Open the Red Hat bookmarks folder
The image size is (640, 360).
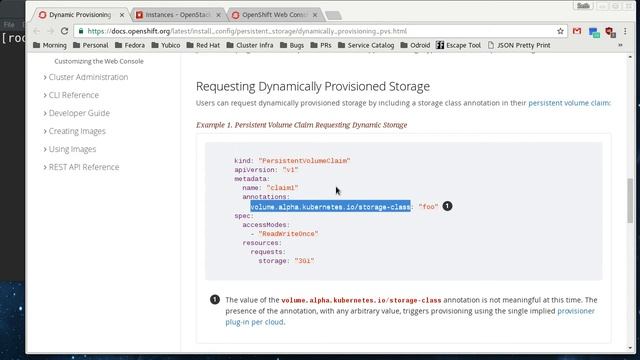pos(203,45)
